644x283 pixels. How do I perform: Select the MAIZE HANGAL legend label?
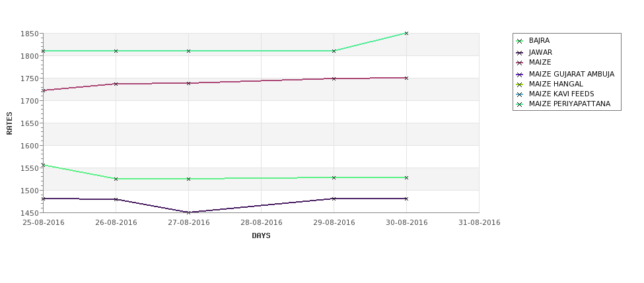[555, 84]
